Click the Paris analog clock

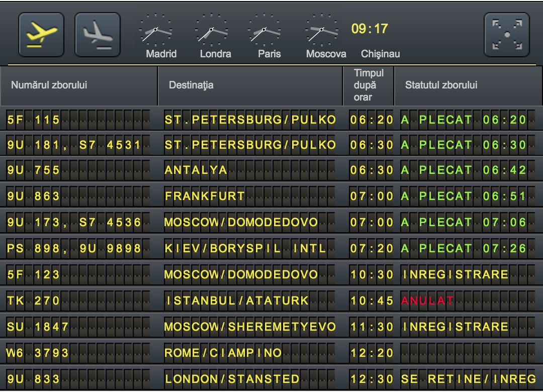pos(264,30)
